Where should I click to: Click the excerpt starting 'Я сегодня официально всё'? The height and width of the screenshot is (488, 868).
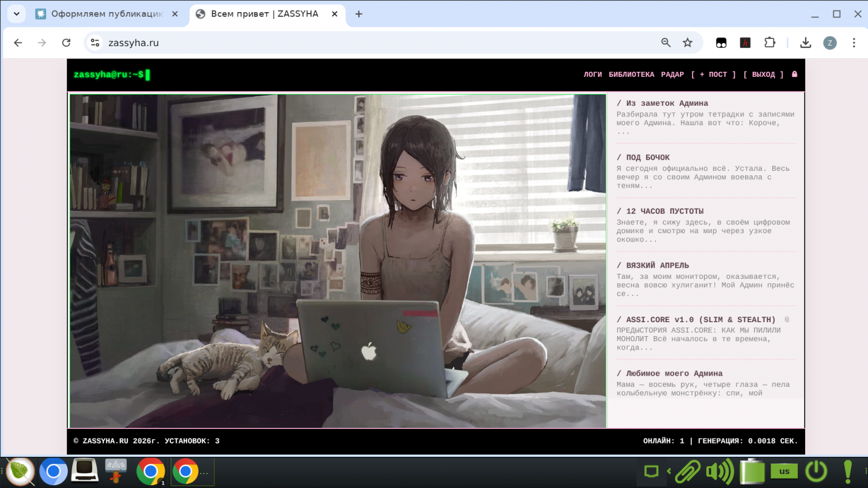point(703,177)
